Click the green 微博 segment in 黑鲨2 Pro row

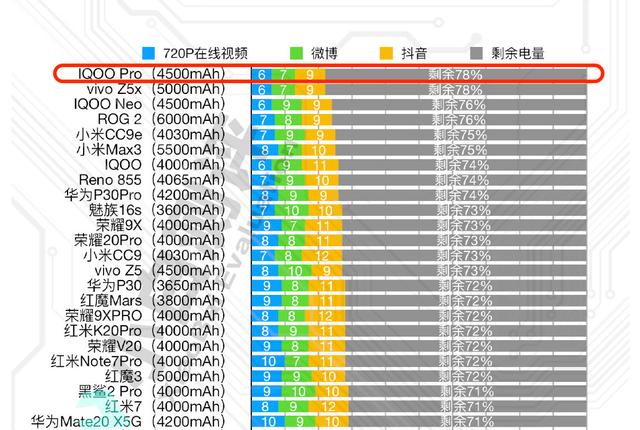tap(298, 391)
